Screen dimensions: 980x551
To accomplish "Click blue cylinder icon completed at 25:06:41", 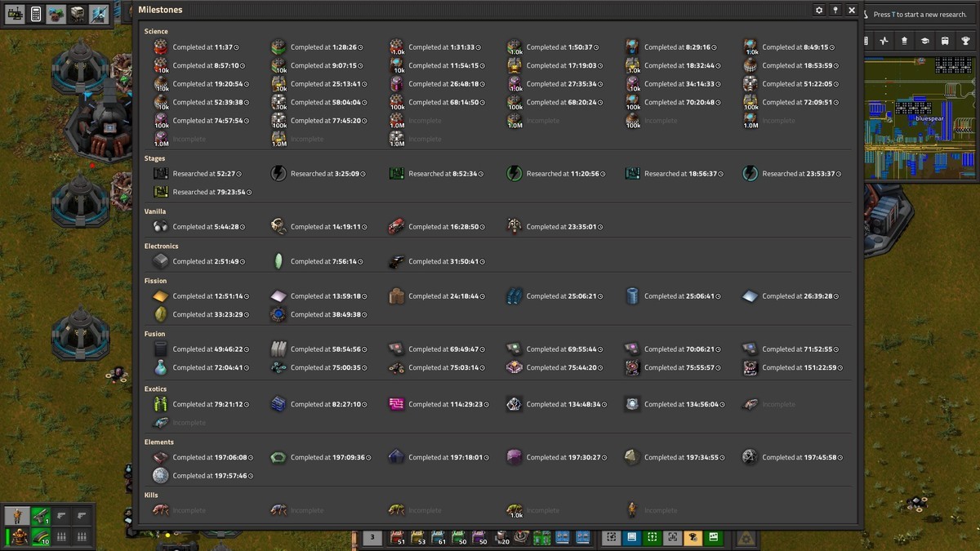I will click(x=632, y=296).
